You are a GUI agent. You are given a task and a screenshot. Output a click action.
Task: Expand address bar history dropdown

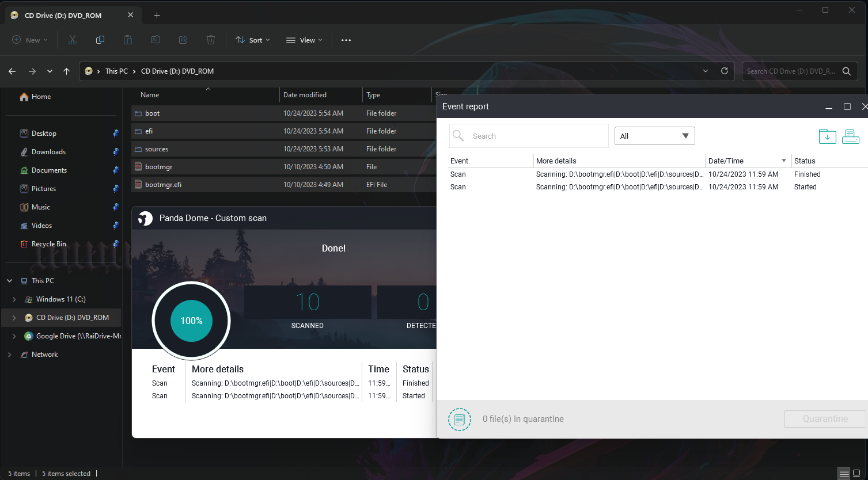point(706,71)
